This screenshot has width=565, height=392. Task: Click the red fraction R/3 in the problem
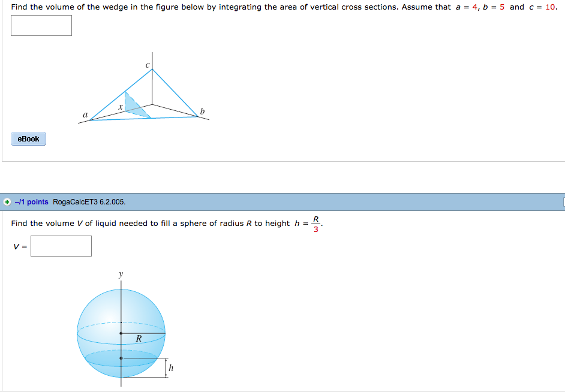[314, 222]
